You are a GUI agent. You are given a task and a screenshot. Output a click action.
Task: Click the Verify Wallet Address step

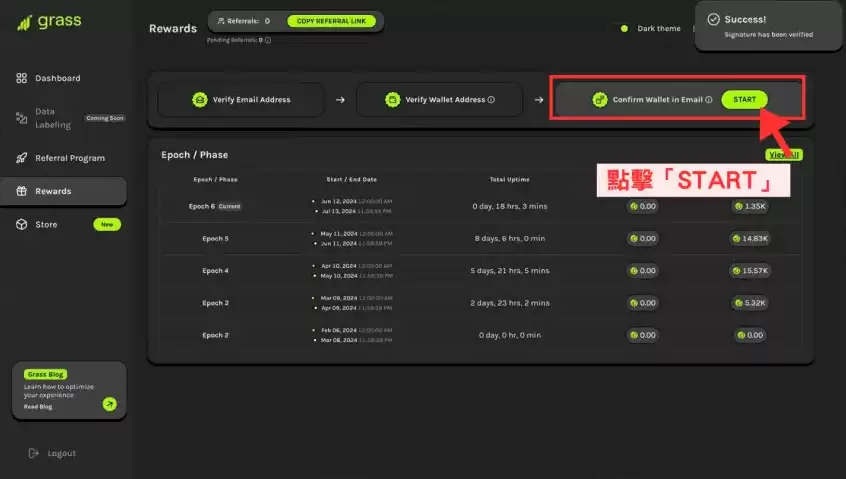click(x=440, y=100)
